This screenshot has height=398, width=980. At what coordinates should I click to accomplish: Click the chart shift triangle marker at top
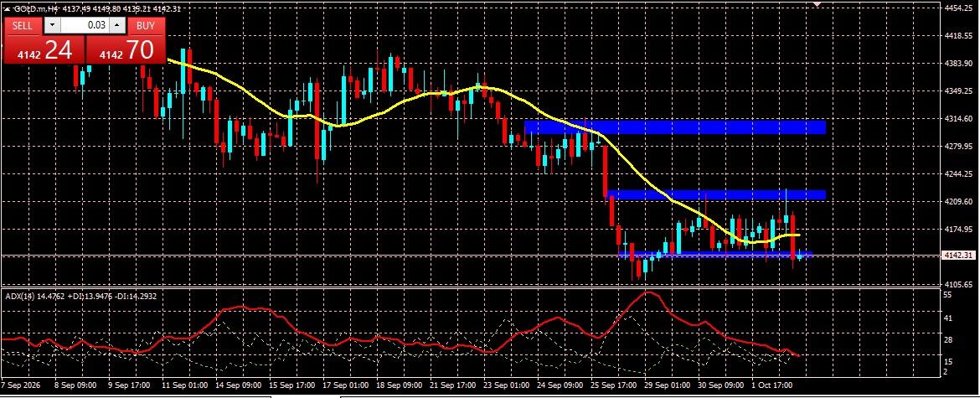point(817,3)
